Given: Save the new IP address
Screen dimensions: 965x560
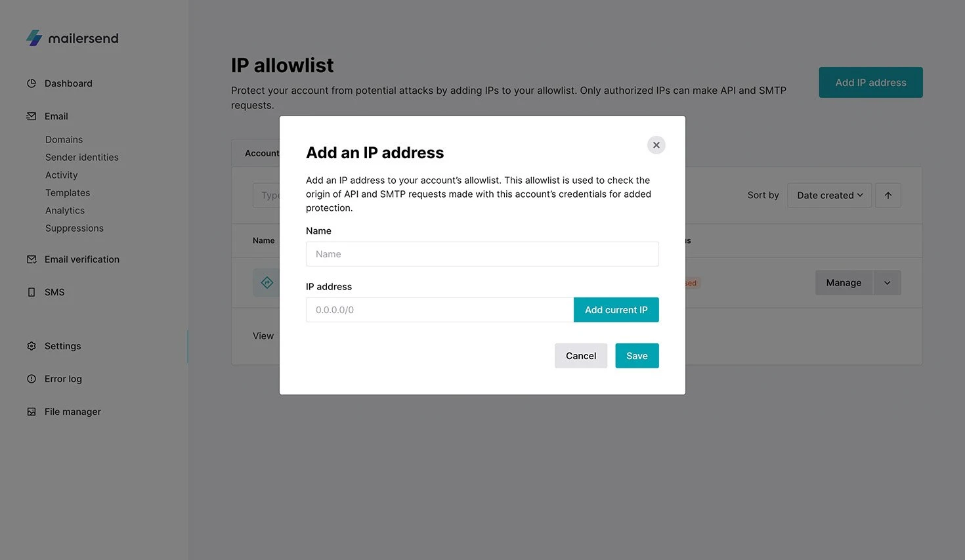Looking at the screenshot, I should pyautogui.click(x=637, y=356).
